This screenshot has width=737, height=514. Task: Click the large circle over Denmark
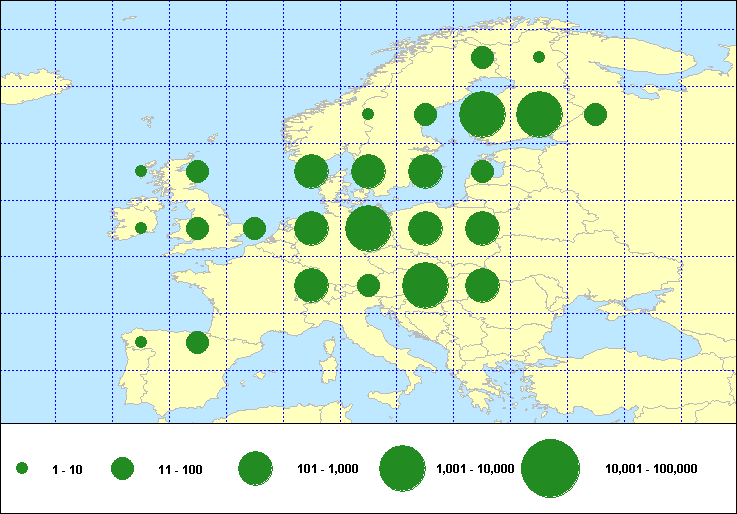[311, 171]
